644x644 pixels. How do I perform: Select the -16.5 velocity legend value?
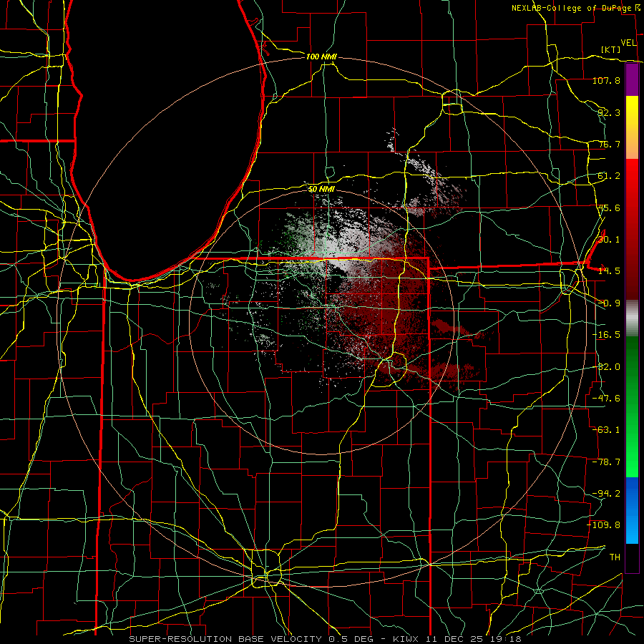(606, 335)
